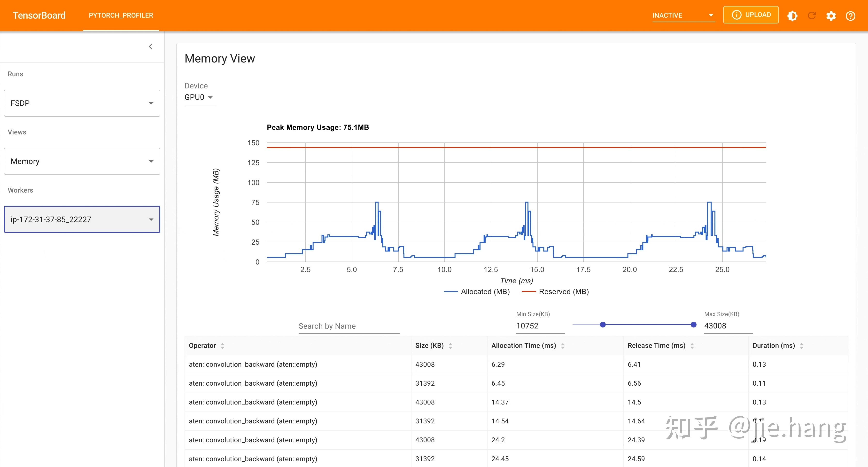Sort table by Operator column
Screen dimensions: 868x467
pyautogui.click(x=222, y=346)
